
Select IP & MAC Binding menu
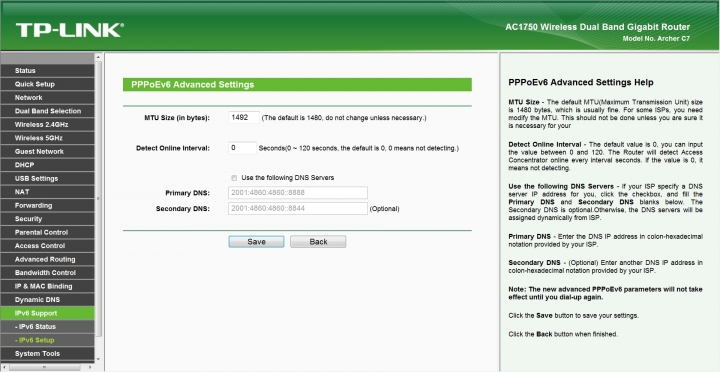tap(47, 286)
